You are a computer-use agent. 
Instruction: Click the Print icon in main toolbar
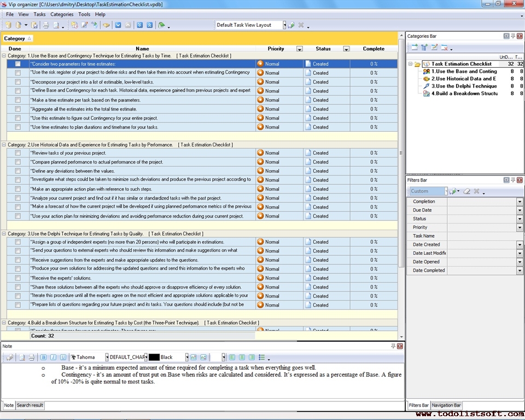tap(46, 25)
